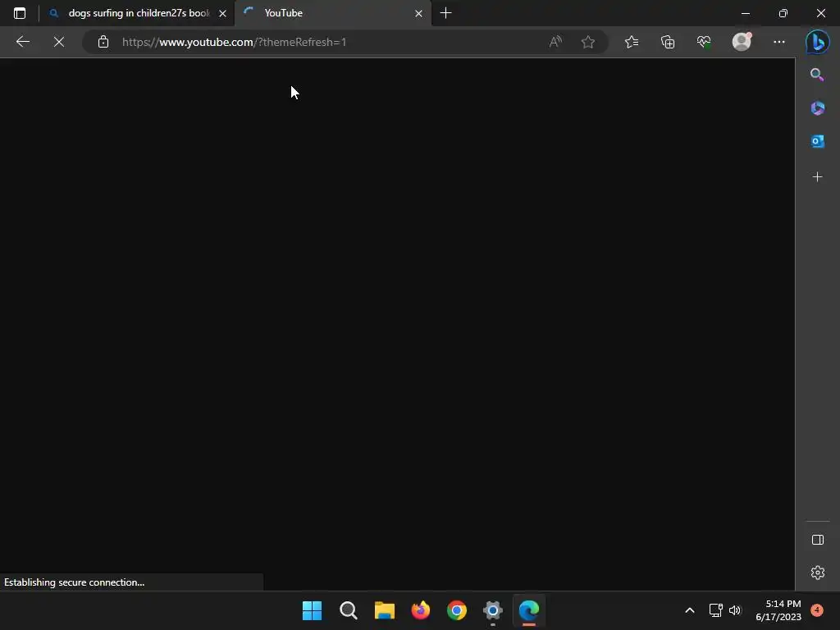The width and height of the screenshot is (840, 630).
Task: Launch Bing chat sidebar button
Action: (818, 42)
